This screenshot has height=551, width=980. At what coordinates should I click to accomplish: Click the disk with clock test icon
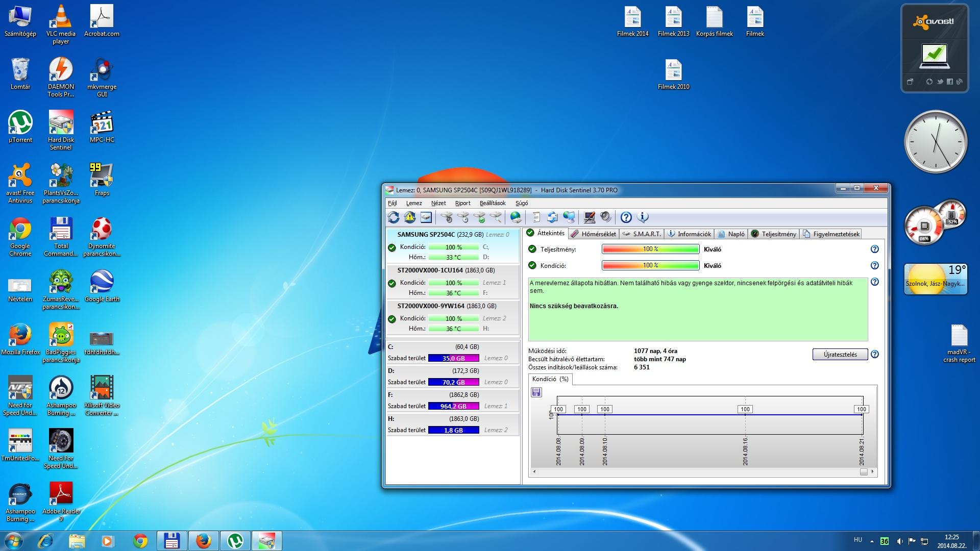[x=463, y=217]
